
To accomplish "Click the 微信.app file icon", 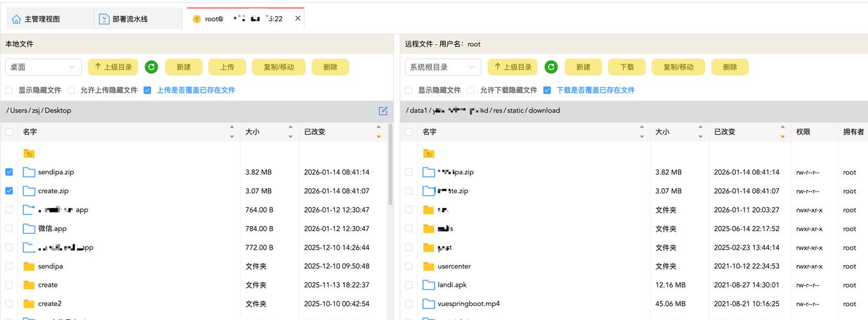I will click(29, 228).
